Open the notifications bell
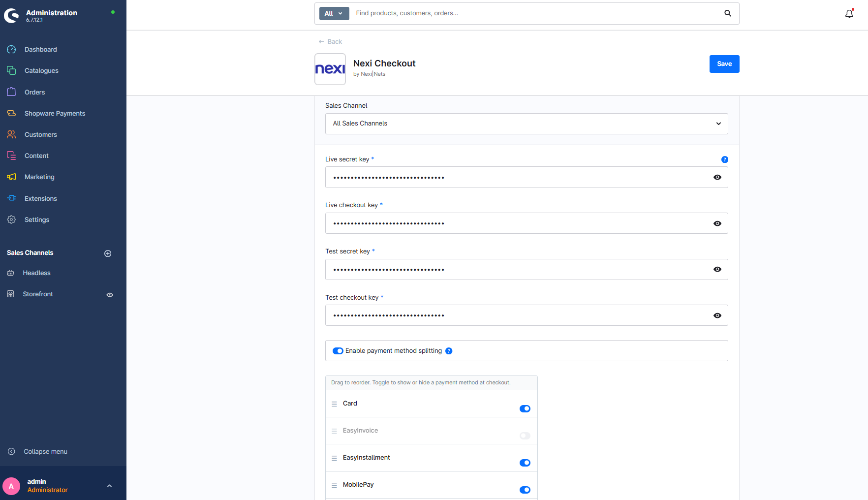 (849, 14)
